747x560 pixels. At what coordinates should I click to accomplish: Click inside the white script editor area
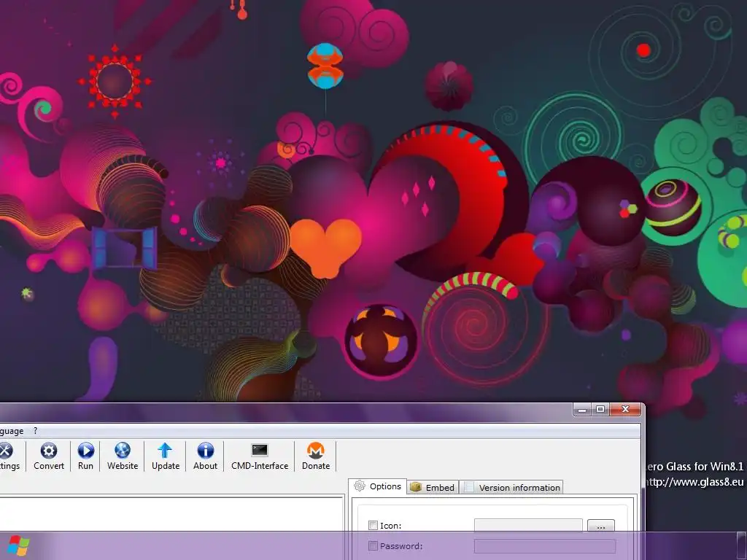point(171,514)
